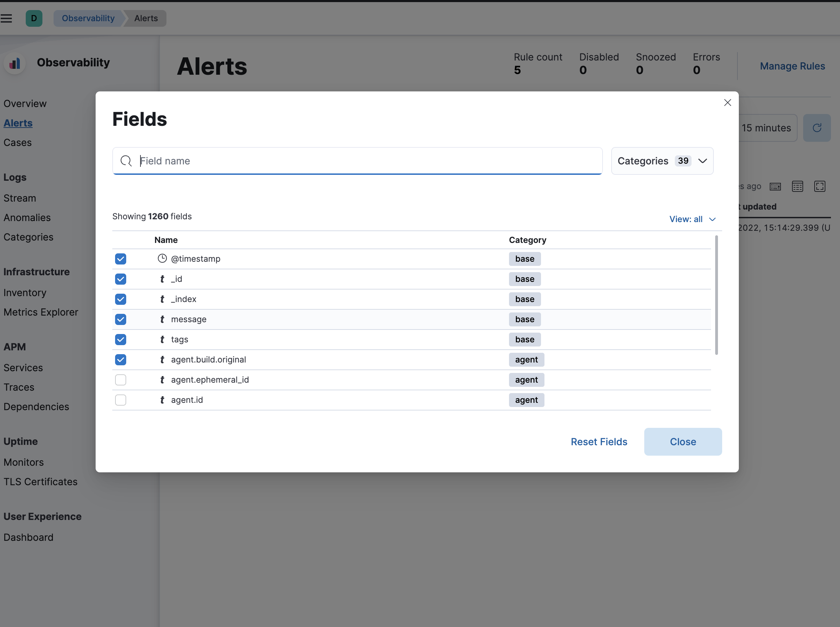Click the grid view icon near the fullscreen button
Viewport: 840px width, 627px height.
tap(798, 186)
